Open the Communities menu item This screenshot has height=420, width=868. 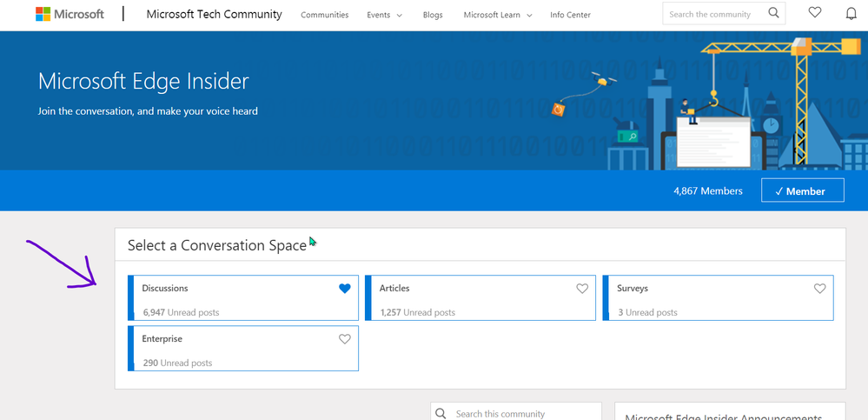pos(324,15)
